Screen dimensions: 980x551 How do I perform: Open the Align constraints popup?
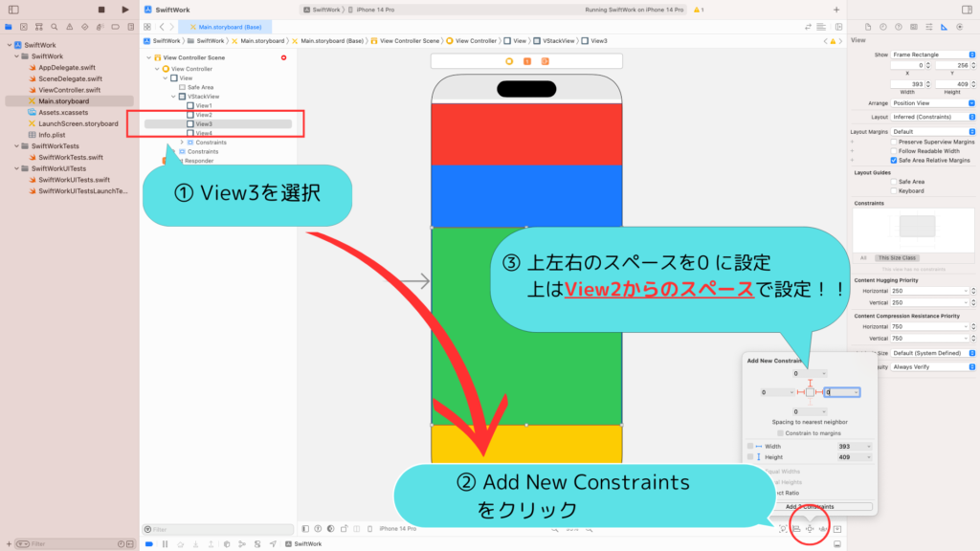pyautogui.click(x=796, y=528)
